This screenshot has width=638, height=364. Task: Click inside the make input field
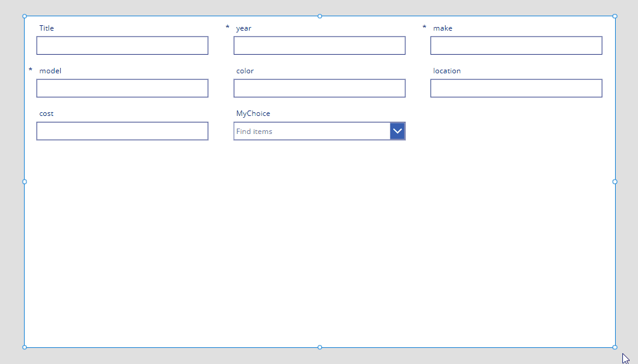[516, 45]
